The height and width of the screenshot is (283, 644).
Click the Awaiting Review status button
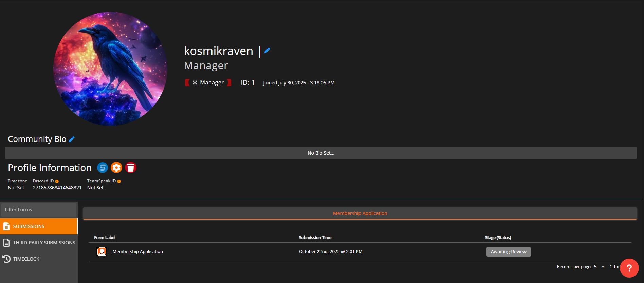508,252
